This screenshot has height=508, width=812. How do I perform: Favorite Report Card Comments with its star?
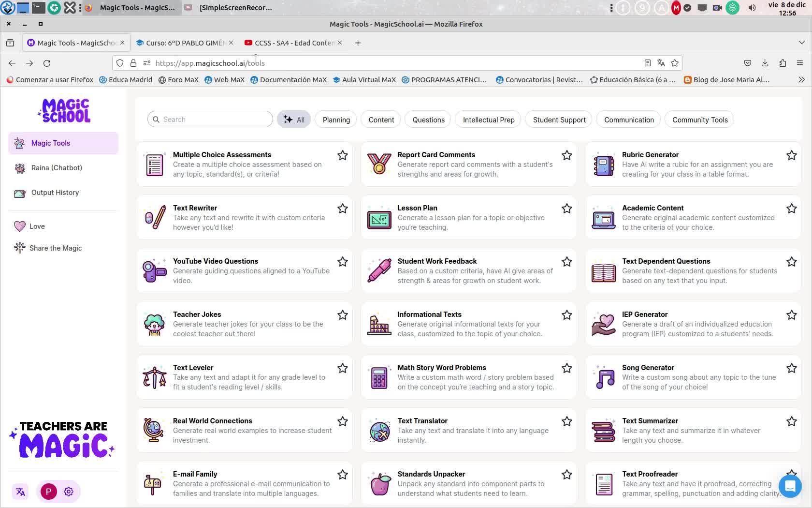[567, 155]
